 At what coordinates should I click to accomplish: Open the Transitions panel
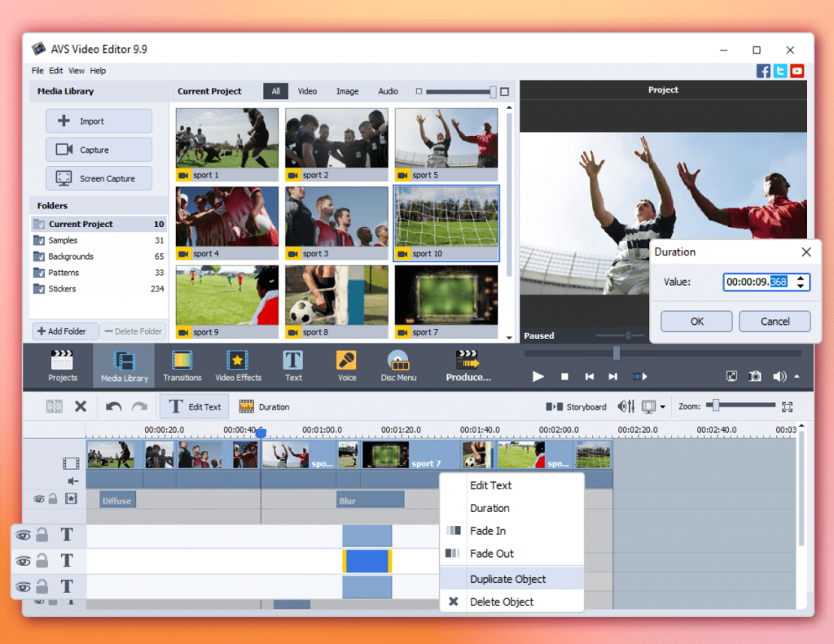(x=182, y=366)
